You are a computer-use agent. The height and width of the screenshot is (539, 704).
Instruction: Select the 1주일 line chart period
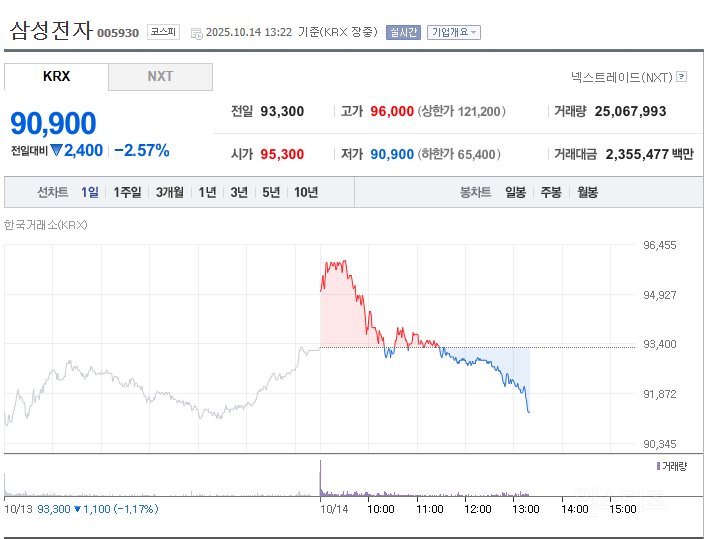(x=127, y=192)
